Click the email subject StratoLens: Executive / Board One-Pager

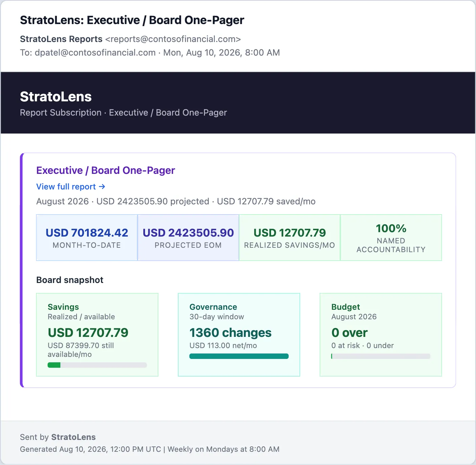click(x=132, y=20)
